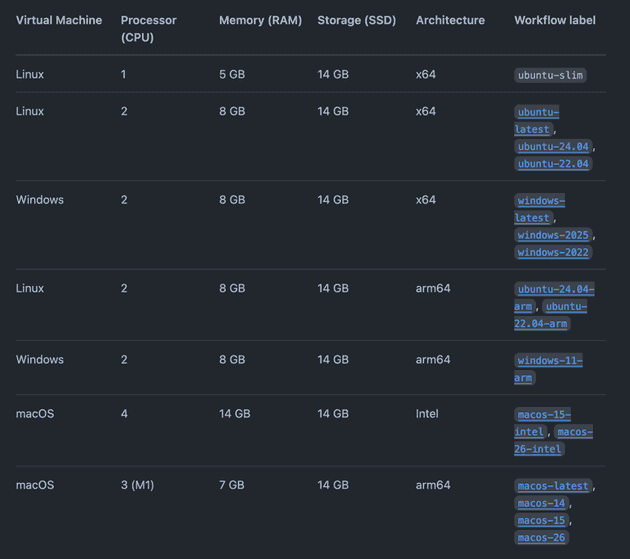Open the macos-26 arm64 label link
Screen dimensions: 630x559
pos(541,538)
